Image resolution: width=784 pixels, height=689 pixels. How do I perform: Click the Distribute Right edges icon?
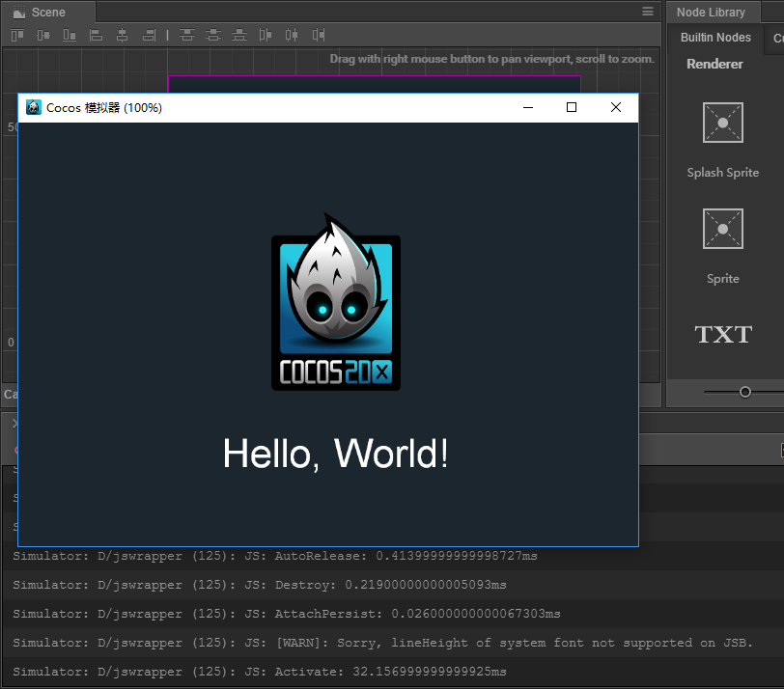point(319,35)
